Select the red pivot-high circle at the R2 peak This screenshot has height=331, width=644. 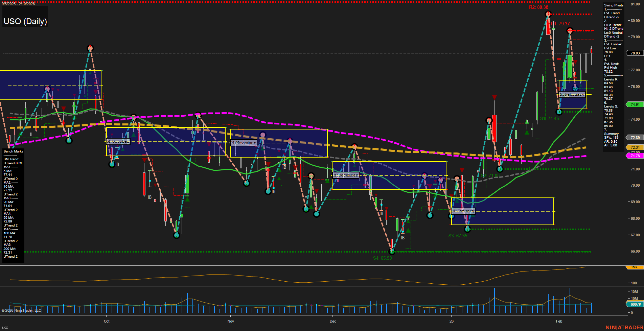tap(548, 14)
